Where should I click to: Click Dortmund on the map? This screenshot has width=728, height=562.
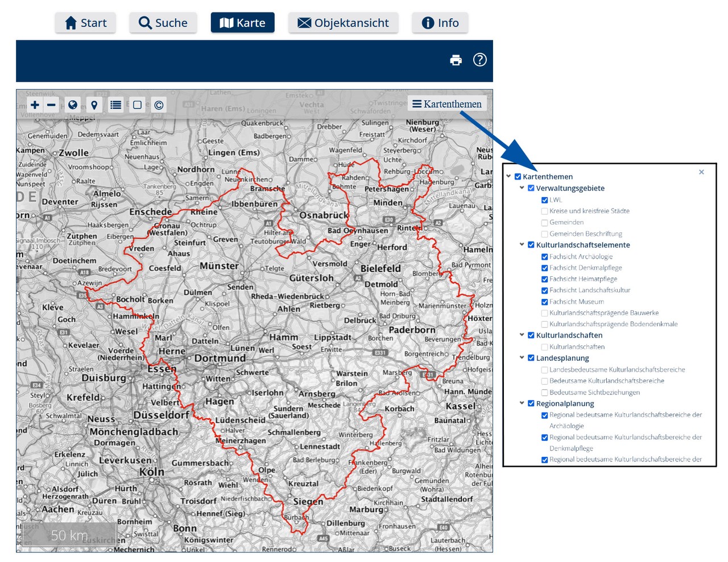pos(220,359)
